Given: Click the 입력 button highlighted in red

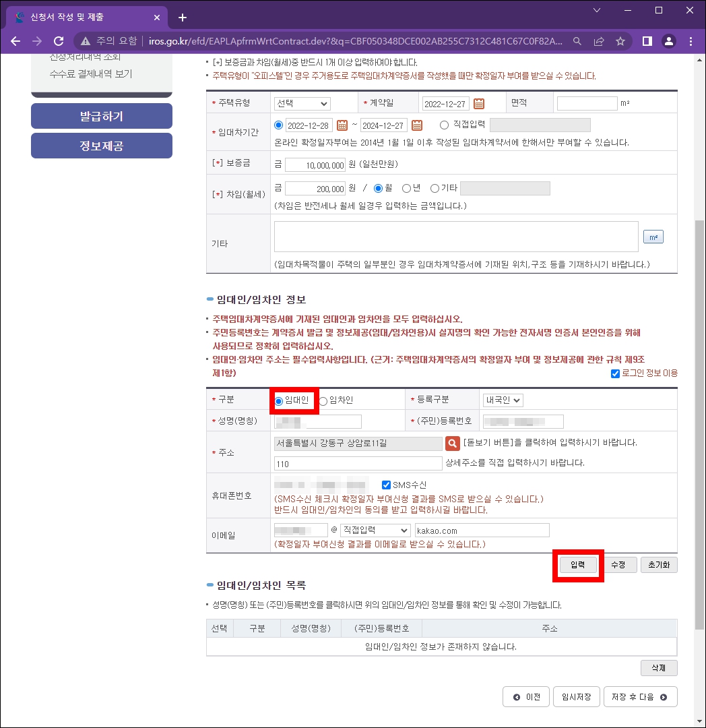Looking at the screenshot, I should coord(577,565).
